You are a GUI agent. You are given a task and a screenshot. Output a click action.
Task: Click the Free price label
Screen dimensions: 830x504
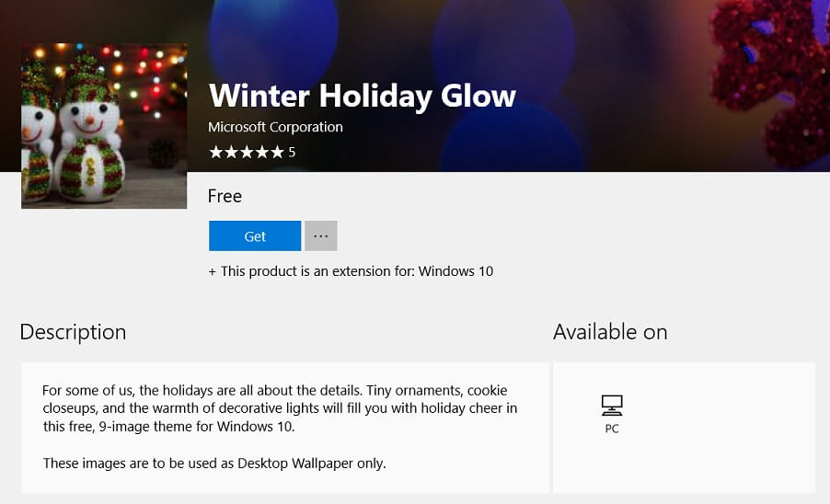pos(225,196)
